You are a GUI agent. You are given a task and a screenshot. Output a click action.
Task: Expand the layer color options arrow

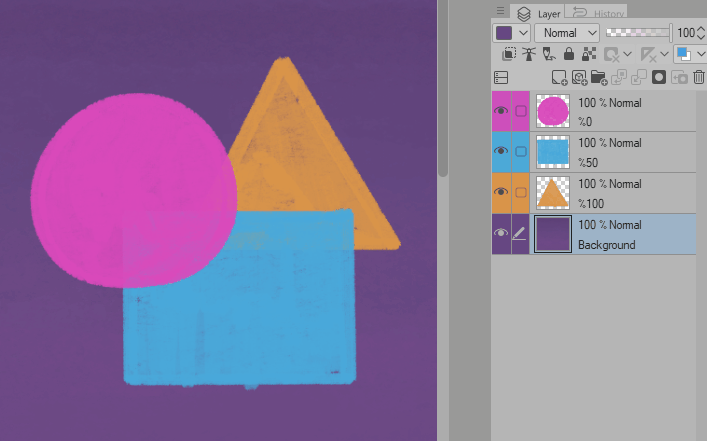click(701, 54)
